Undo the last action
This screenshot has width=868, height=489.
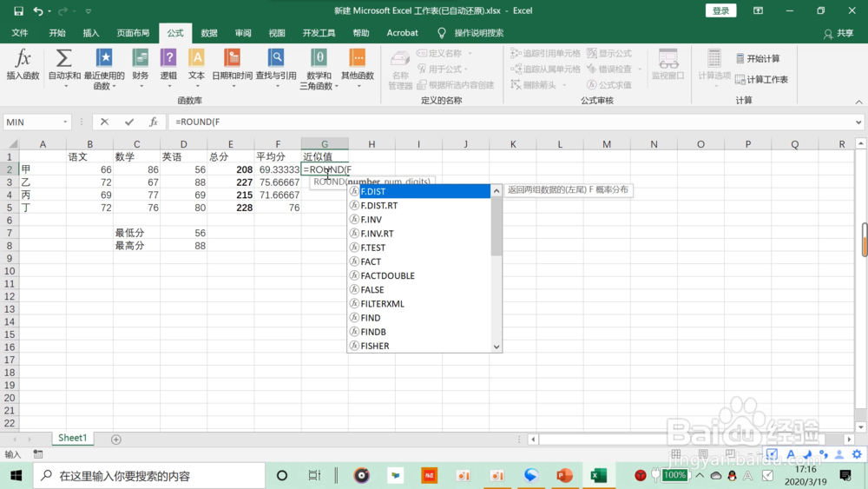tap(37, 10)
